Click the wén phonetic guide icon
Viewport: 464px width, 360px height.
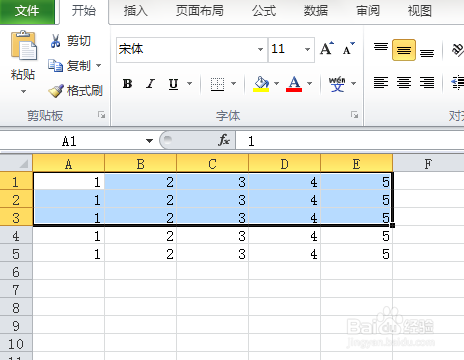point(337,84)
